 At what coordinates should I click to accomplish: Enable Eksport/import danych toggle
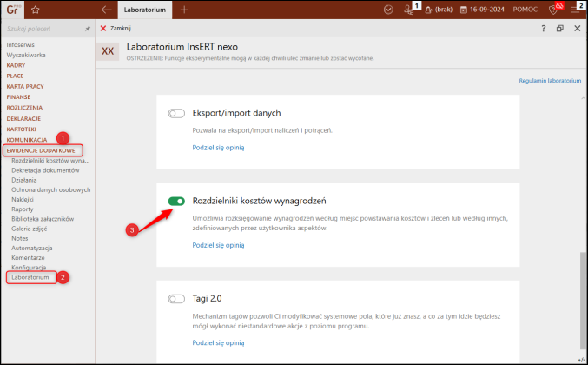[x=176, y=113]
